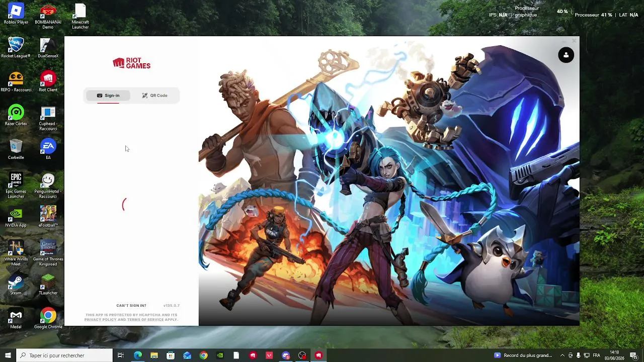This screenshot has height=362, width=644.
Task: Click the microphone icon in system tray
Action: pyautogui.click(x=579, y=355)
